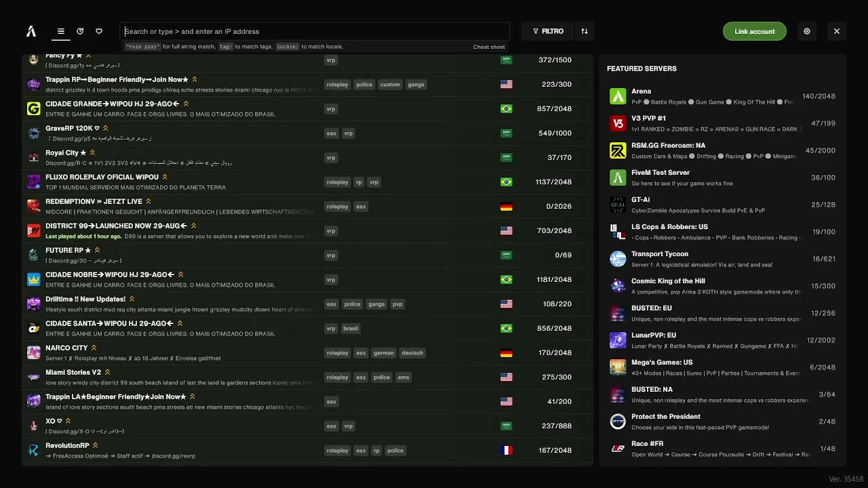Select the pvp tag on Drilltime row
The width and height of the screenshot is (868, 488).
(397, 304)
